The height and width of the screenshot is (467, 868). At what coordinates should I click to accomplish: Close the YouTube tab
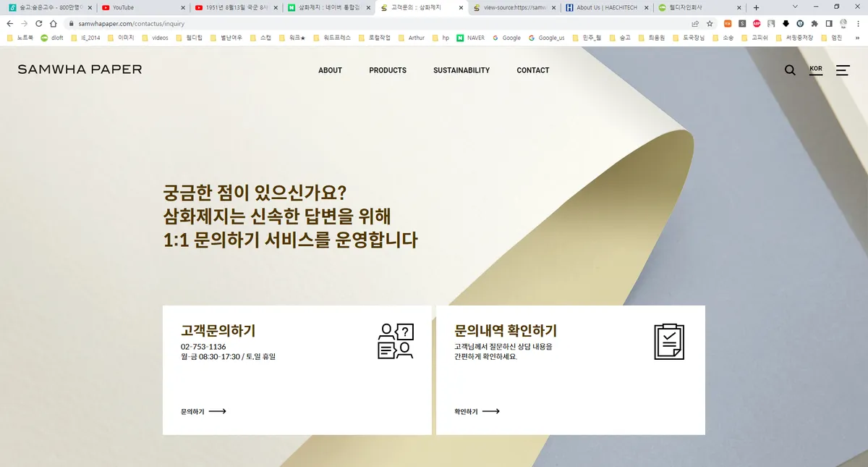click(x=182, y=7)
